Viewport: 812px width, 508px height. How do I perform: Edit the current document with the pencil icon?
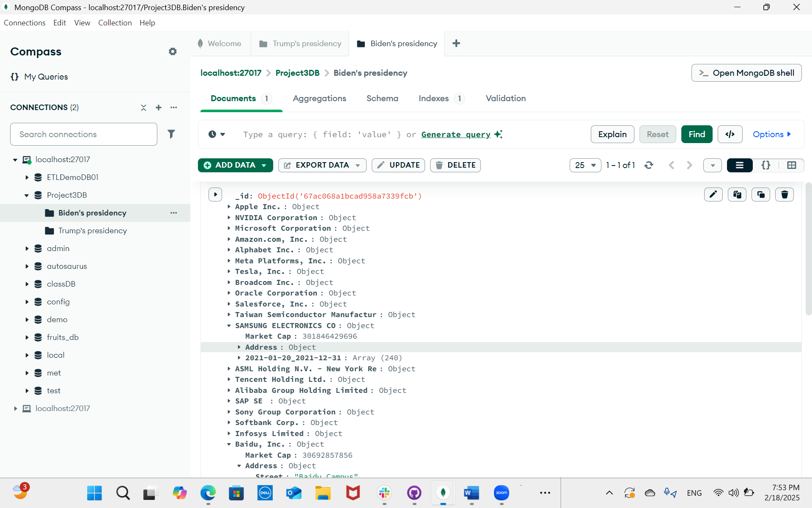pyautogui.click(x=713, y=194)
